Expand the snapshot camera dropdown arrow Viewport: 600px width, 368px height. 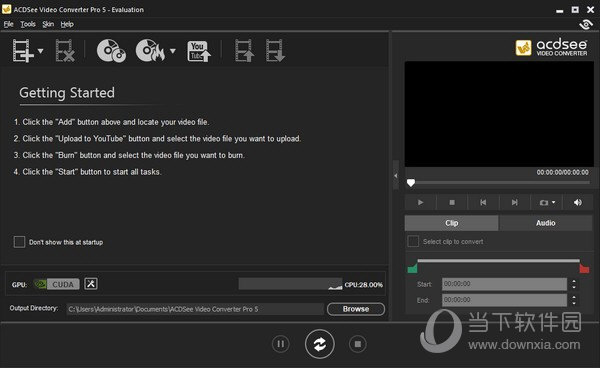coord(553,202)
